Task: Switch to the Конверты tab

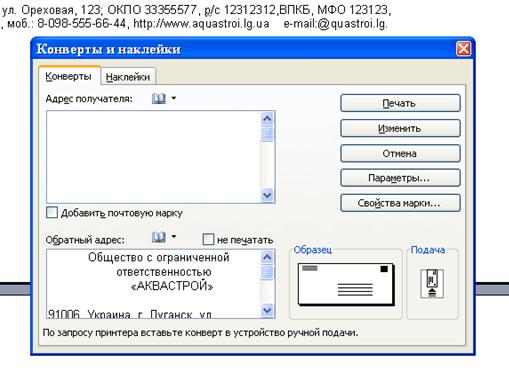Action: pyautogui.click(x=69, y=76)
